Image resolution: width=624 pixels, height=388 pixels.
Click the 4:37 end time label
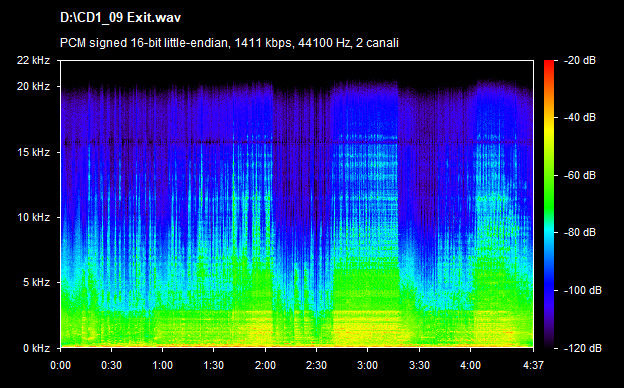(533, 365)
